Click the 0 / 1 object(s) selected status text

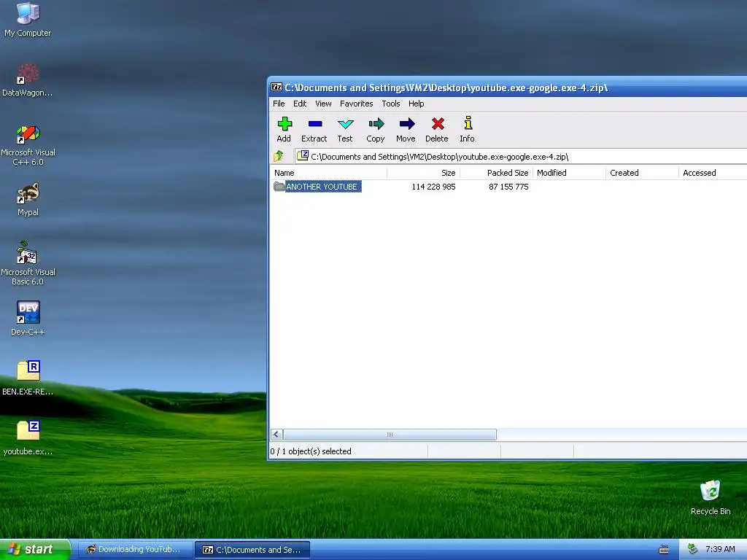pyautogui.click(x=311, y=451)
